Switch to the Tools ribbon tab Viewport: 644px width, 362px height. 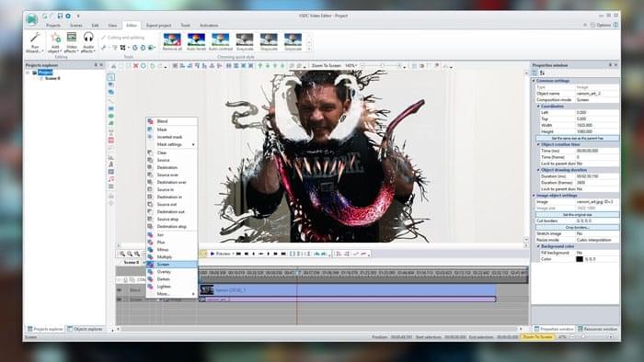pyautogui.click(x=186, y=26)
